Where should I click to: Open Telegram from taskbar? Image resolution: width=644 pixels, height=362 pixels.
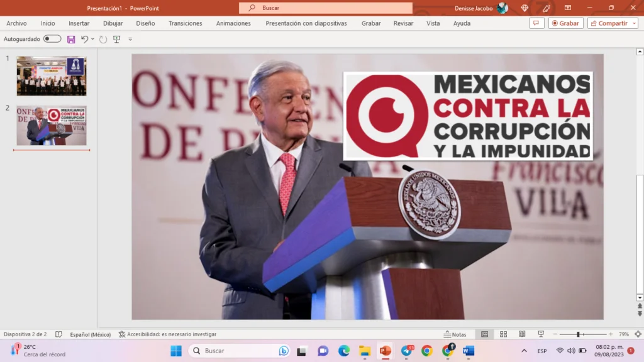click(x=407, y=351)
